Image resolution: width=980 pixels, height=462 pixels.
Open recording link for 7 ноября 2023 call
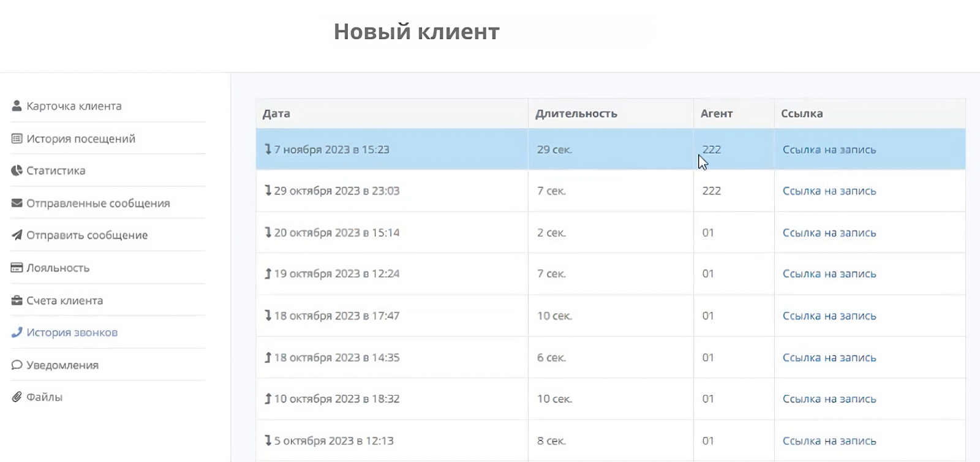click(829, 150)
